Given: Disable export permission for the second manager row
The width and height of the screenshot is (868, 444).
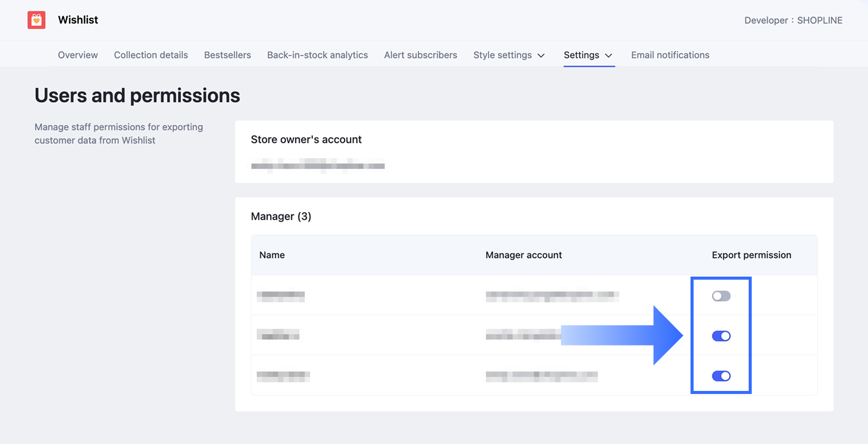Looking at the screenshot, I should [721, 336].
